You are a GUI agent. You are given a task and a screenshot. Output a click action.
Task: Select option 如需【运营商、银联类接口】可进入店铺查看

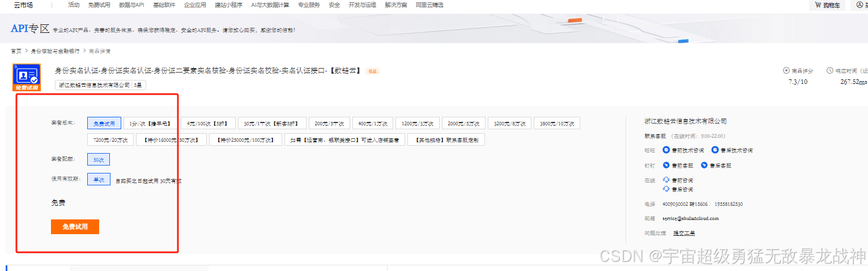click(x=344, y=139)
